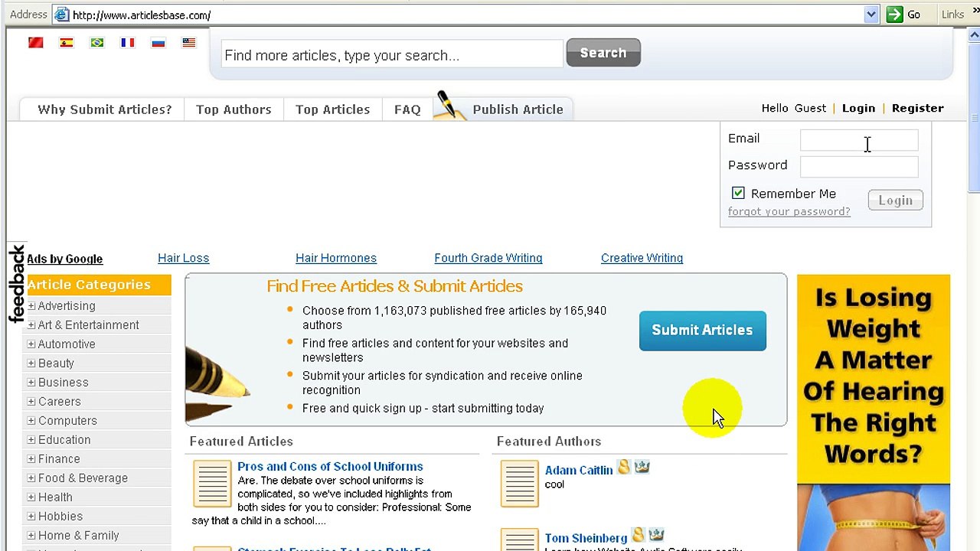Select the Chinese flag language icon
Viewport: 980px width, 551px height.
[36, 43]
